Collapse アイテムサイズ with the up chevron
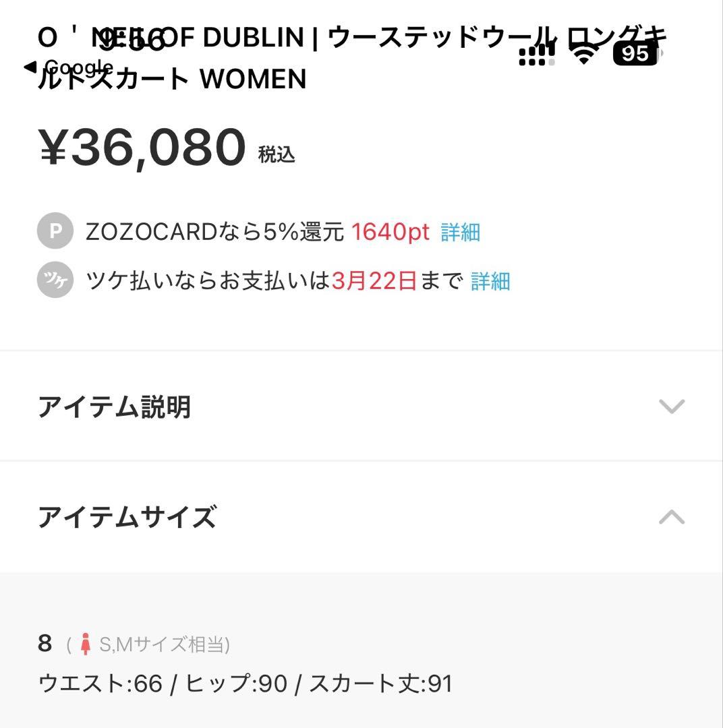Viewport: 723px width, 728px height. pyautogui.click(x=671, y=517)
